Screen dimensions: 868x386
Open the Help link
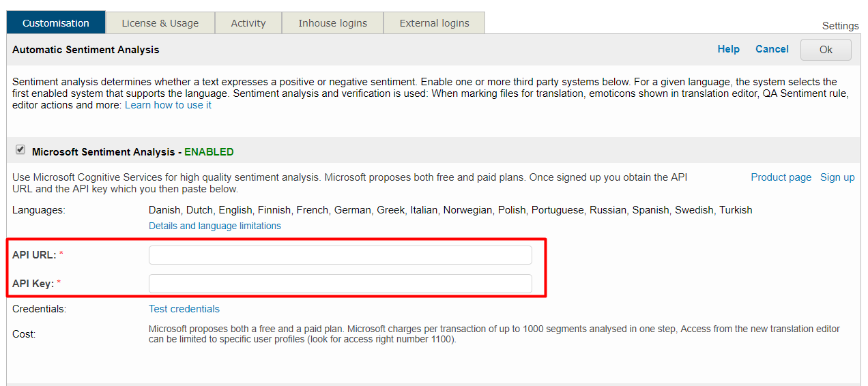pyautogui.click(x=728, y=49)
